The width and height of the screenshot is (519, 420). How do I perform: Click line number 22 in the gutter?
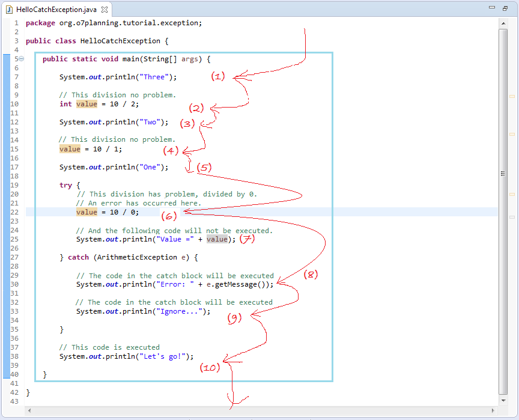coord(14,212)
